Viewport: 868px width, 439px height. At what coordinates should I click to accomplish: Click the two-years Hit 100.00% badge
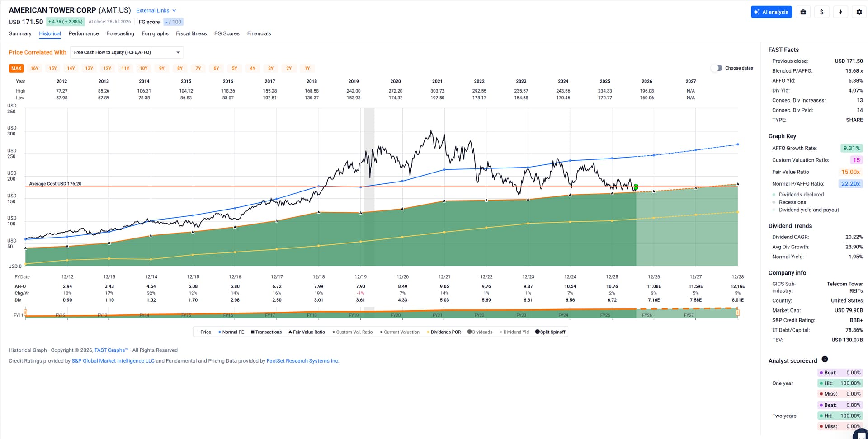click(x=840, y=416)
